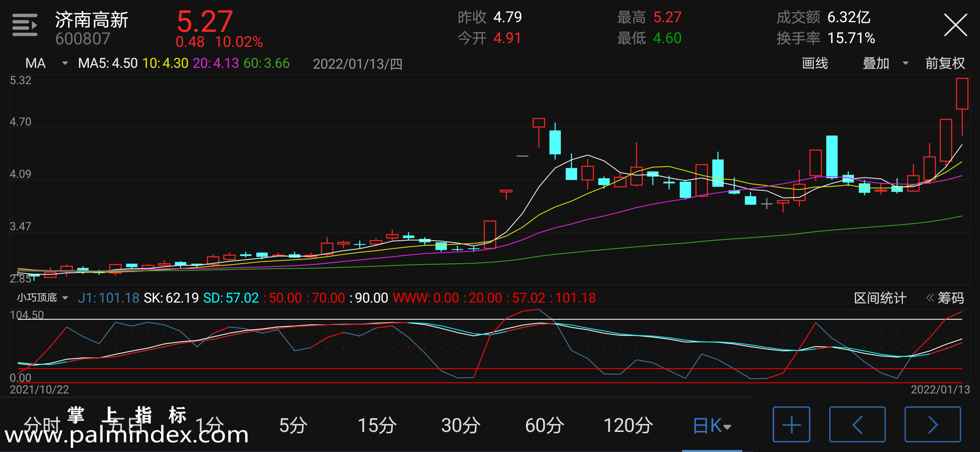Open 区间统计 range statistics

[x=880, y=298]
